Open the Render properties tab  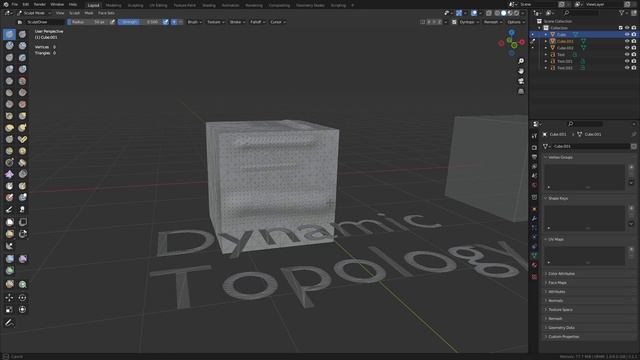[x=534, y=147]
